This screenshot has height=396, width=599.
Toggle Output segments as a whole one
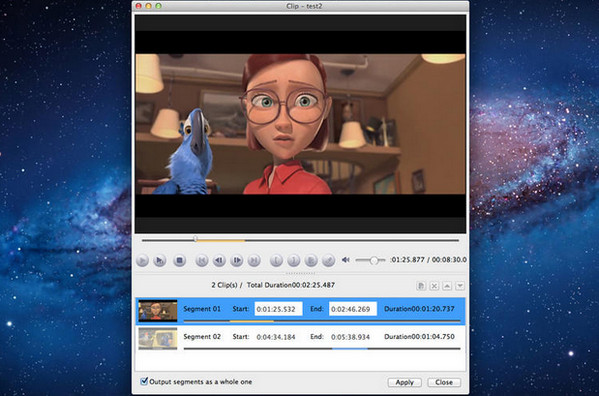tap(144, 381)
